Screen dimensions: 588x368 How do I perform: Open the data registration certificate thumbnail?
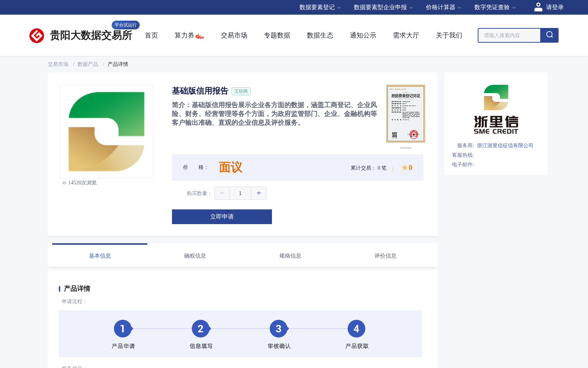[x=406, y=114]
